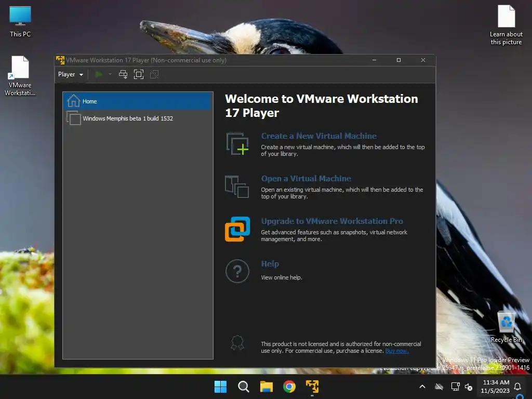Click VMware Player taskbar icon
Screen dimensions: 532x399
312,387
